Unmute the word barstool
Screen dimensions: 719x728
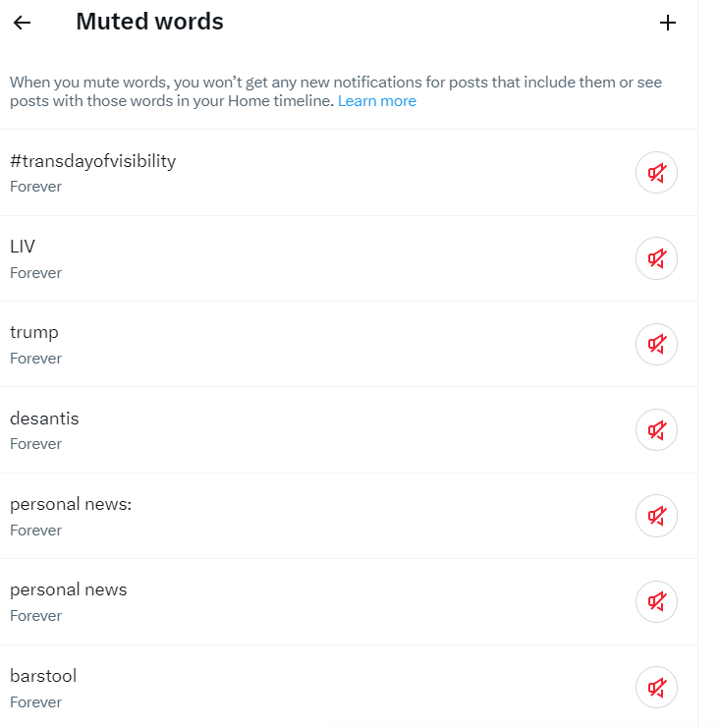[656, 688]
